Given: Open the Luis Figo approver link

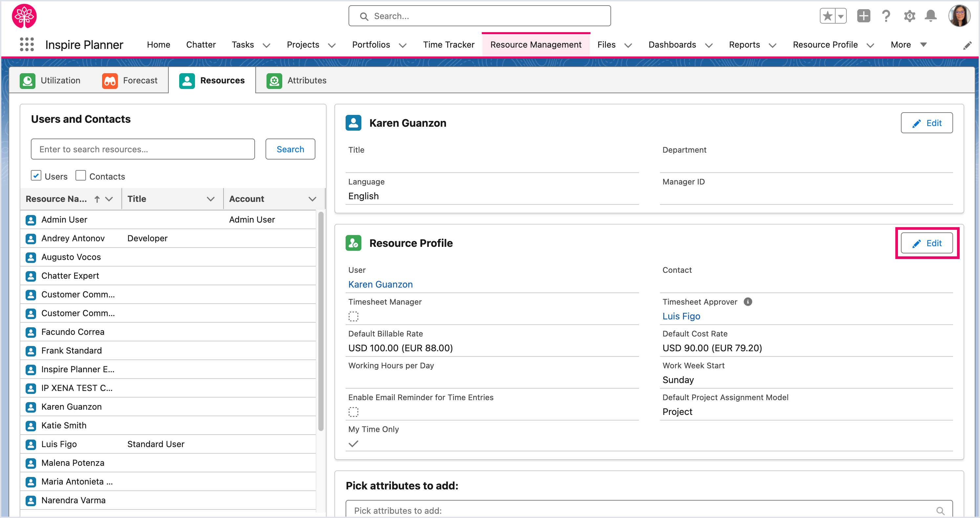Looking at the screenshot, I should pos(681,316).
